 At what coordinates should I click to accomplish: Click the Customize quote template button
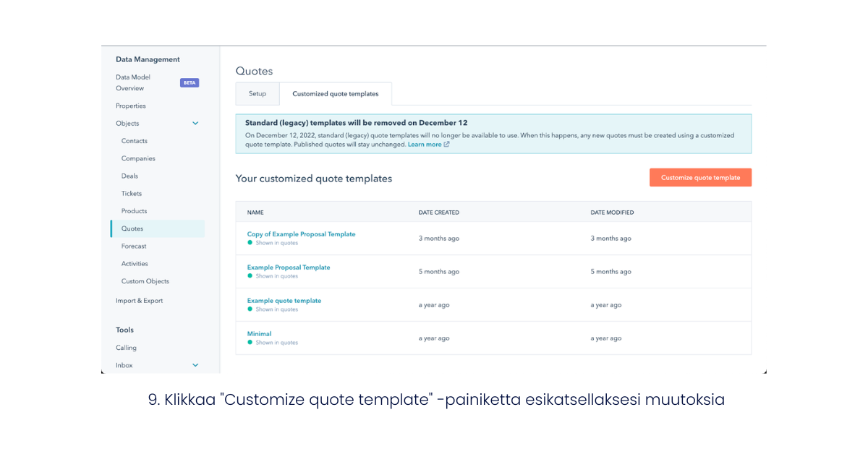700,178
